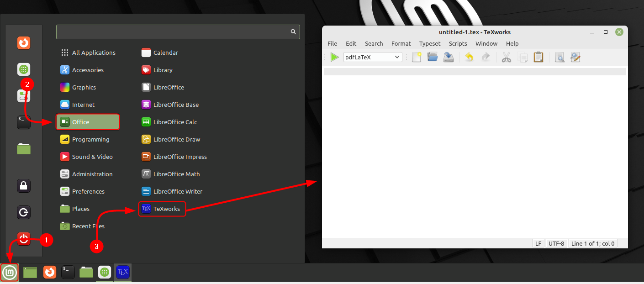Launch LibreOffice Writer
Image resolution: width=644 pixels, height=284 pixels.
pyautogui.click(x=172, y=191)
